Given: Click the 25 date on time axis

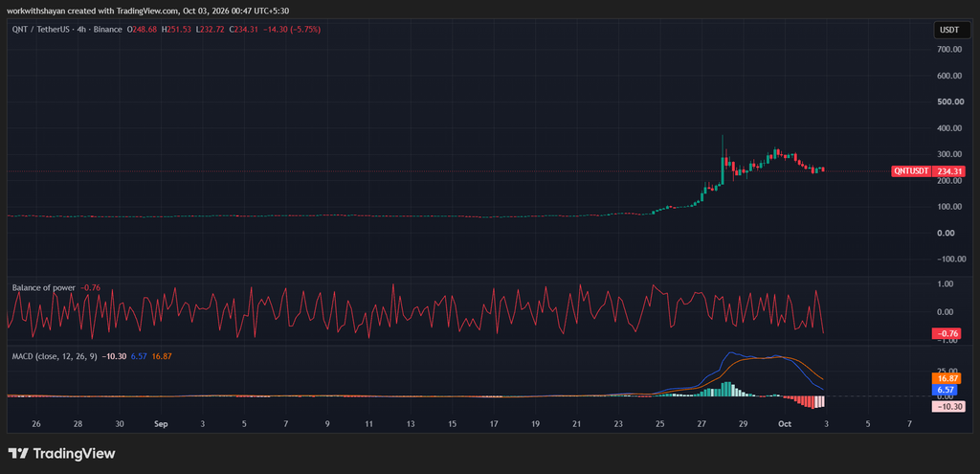Looking at the screenshot, I should (x=660, y=424).
